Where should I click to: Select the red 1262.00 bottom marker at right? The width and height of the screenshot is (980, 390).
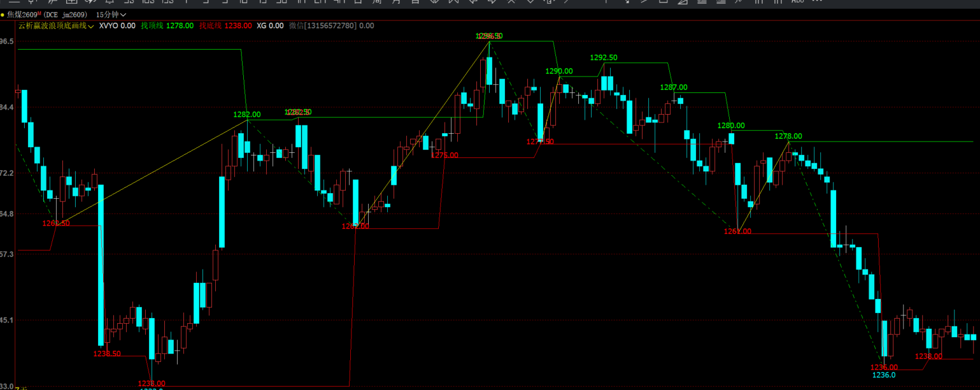(x=737, y=232)
